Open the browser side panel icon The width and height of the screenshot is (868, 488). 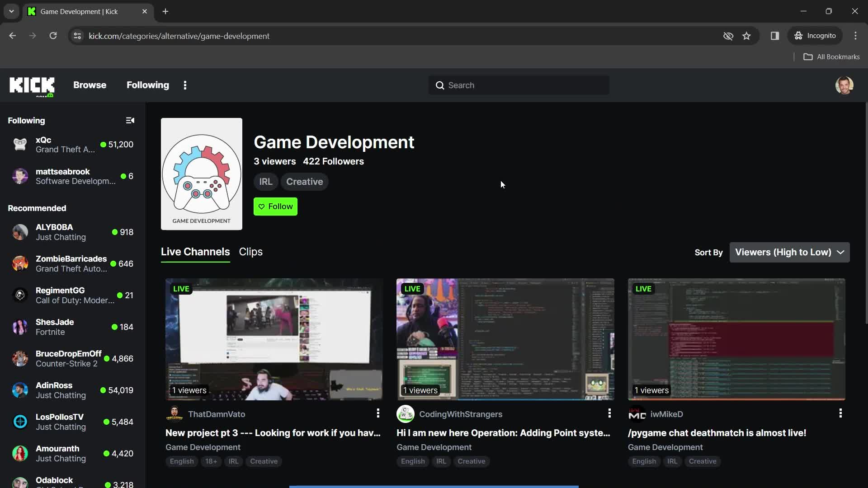pyautogui.click(x=775, y=36)
